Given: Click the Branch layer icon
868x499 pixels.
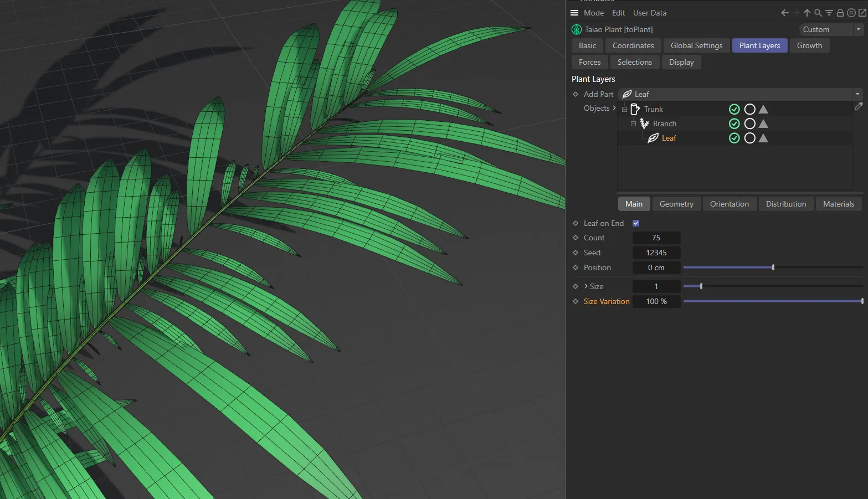Looking at the screenshot, I should click(644, 124).
